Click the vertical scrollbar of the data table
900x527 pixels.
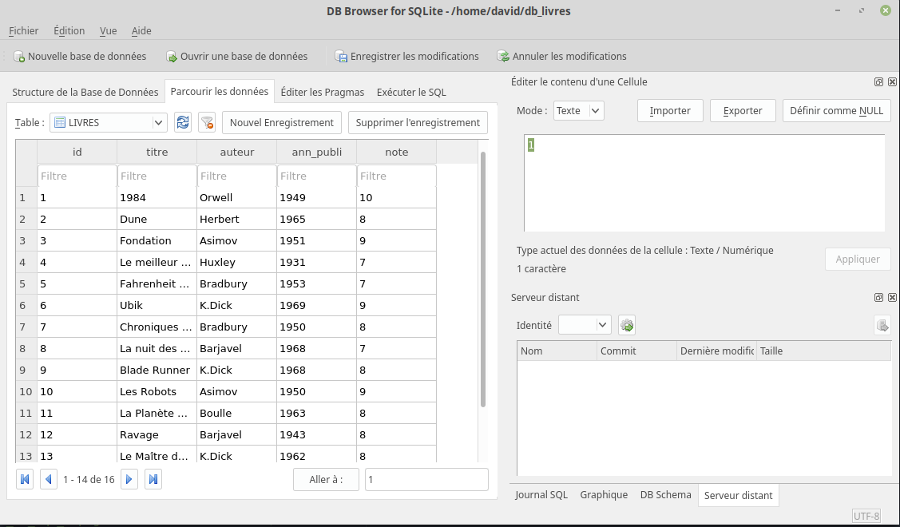pyautogui.click(x=483, y=280)
